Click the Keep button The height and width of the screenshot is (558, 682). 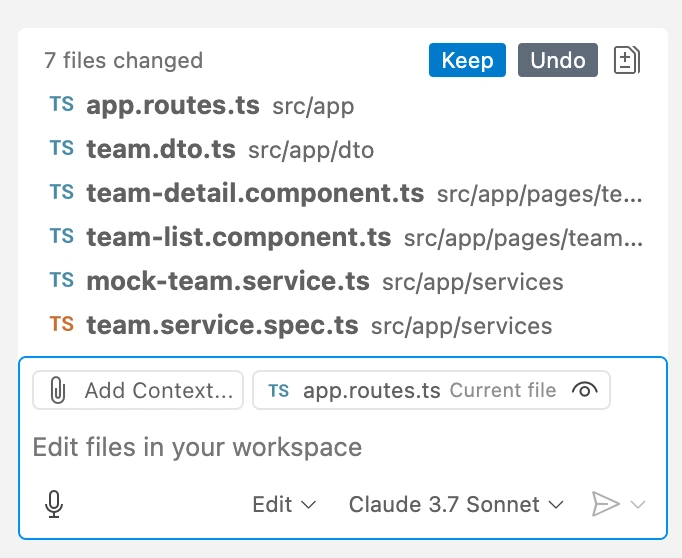pos(467,60)
